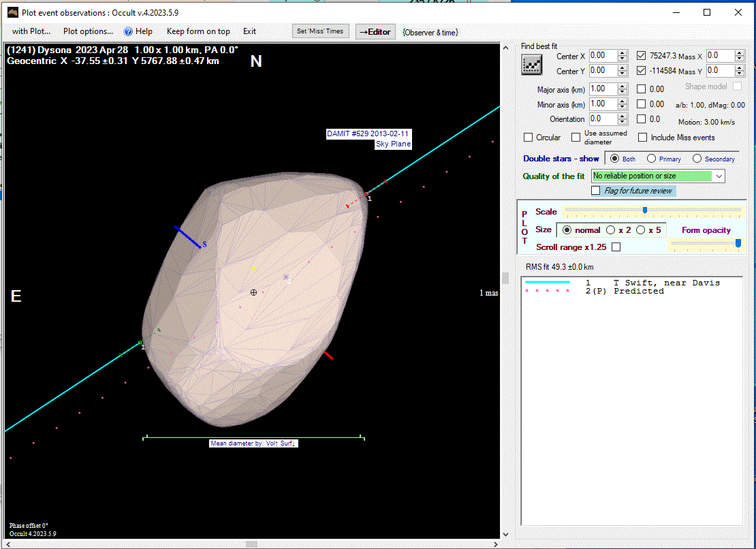The image size is (756, 549).
Task: Select Primary for double stars display
Action: pos(652,159)
